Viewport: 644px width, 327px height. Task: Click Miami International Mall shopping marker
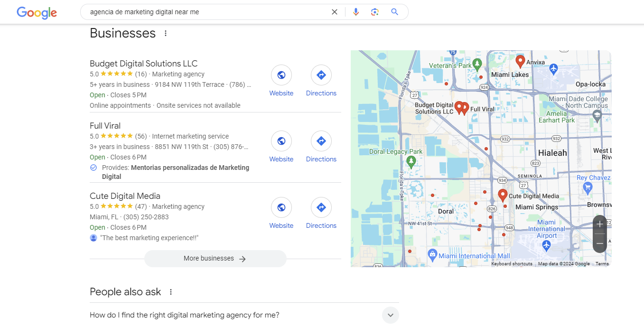(432, 255)
